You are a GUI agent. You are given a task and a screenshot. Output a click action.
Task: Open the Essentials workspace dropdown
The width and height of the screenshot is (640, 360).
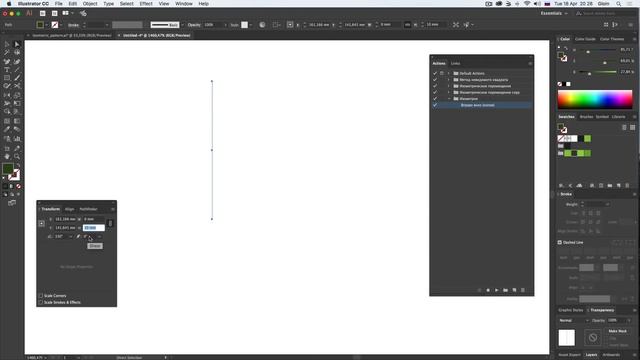[554, 13]
